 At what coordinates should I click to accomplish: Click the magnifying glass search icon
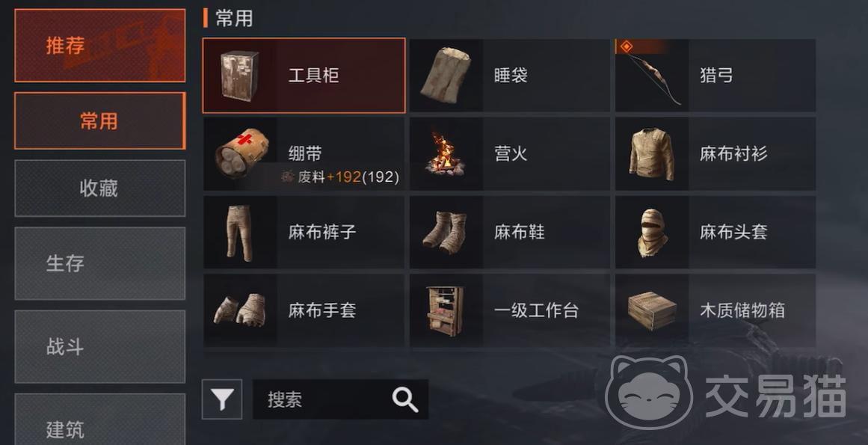click(x=404, y=399)
